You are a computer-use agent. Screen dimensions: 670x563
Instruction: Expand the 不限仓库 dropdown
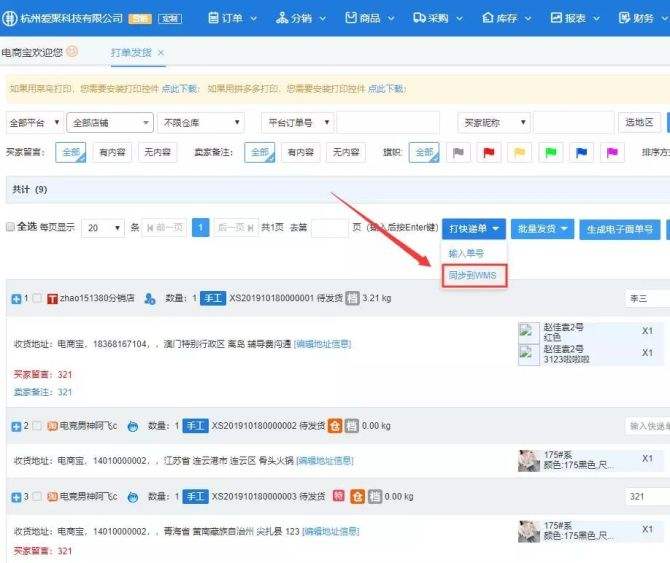pos(201,123)
